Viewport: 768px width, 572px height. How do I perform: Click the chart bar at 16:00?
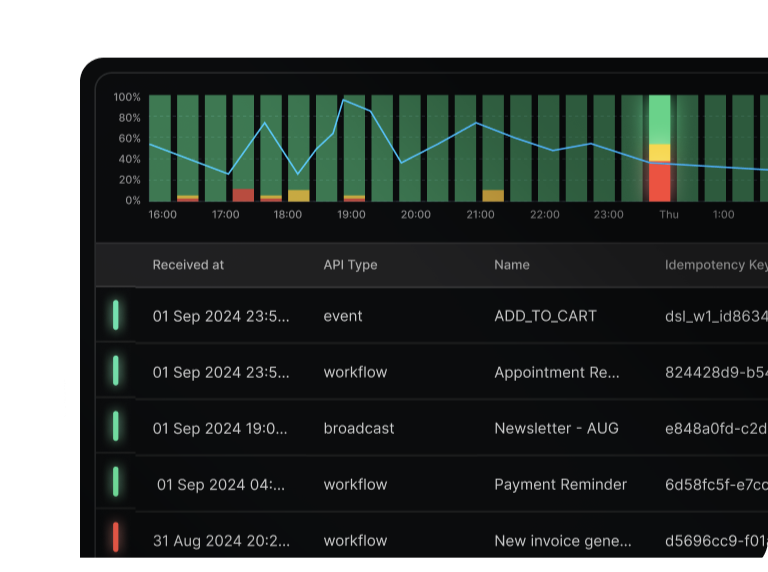tap(160, 148)
